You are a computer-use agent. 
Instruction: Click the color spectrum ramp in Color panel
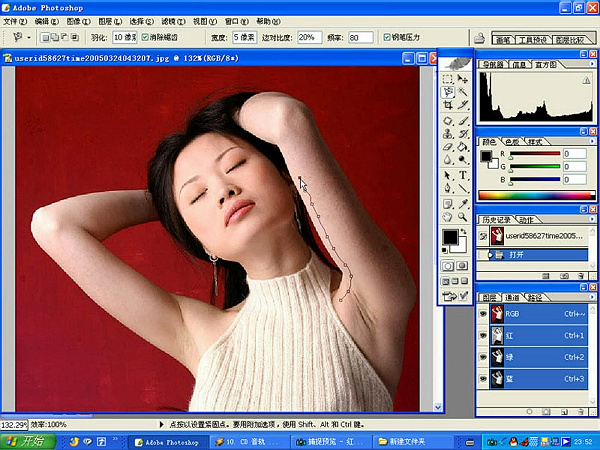(536, 196)
